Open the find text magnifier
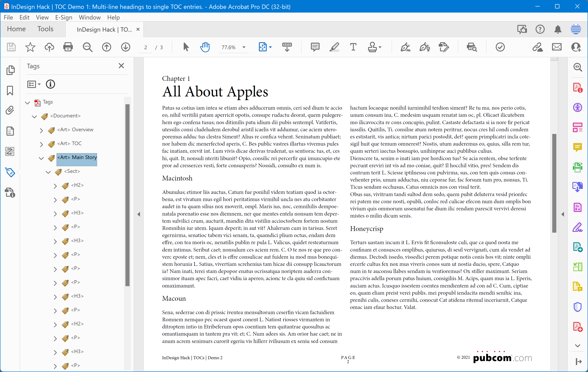This screenshot has height=372, width=588. tap(87, 47)
